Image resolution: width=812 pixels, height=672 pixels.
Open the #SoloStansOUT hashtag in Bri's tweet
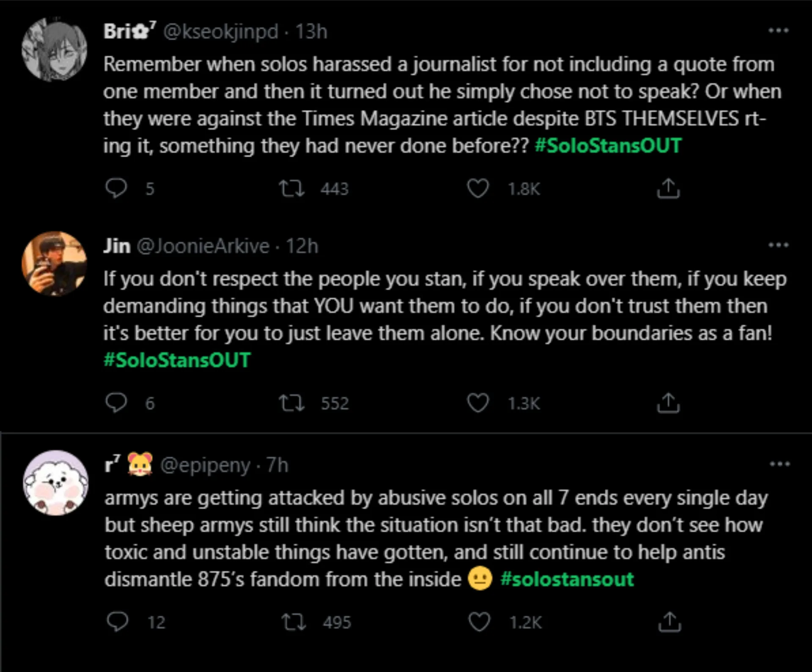608,146
